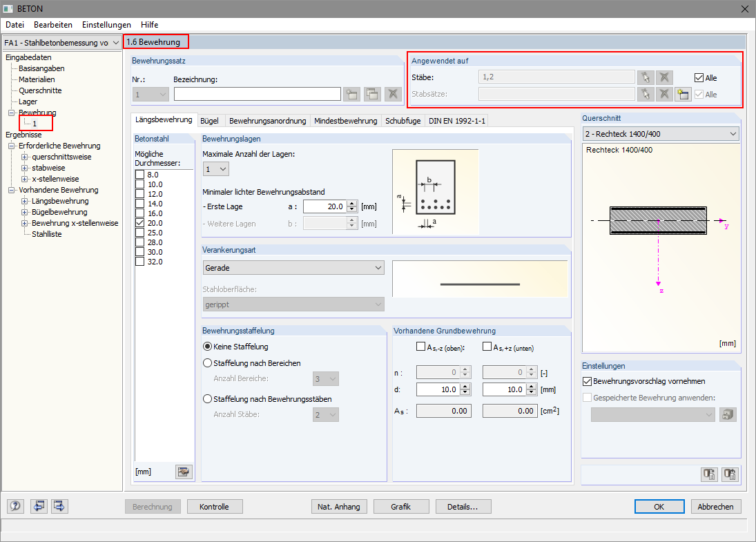
Task: Select Staffelung nach Bewehrungsstäben option
Action: 207,399
